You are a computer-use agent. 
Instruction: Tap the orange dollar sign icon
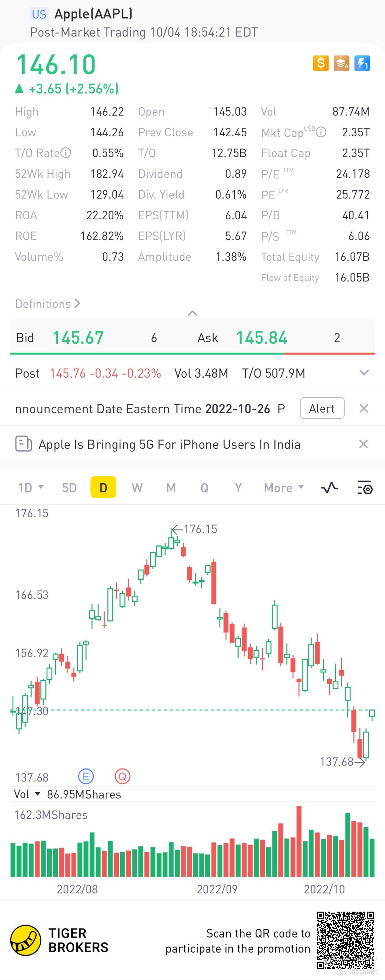pyautogui.click(x=320, y=63)
